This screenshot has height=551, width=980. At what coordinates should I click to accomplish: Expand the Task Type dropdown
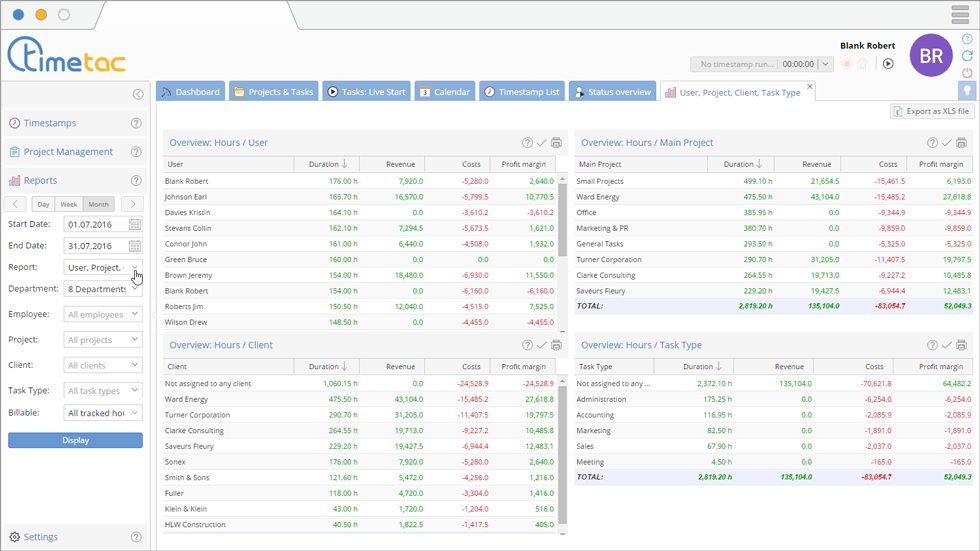pyautogui.click(x=103, y=391)
